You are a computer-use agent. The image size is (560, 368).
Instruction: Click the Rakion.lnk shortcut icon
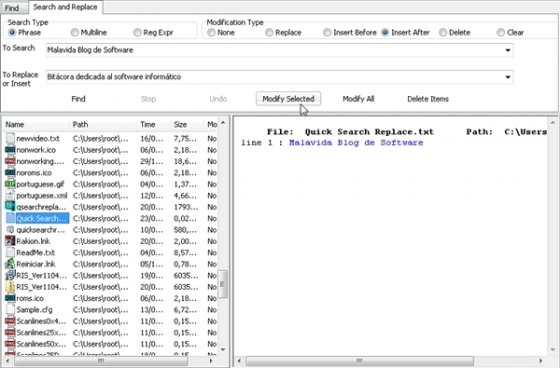tap(10, 241)
